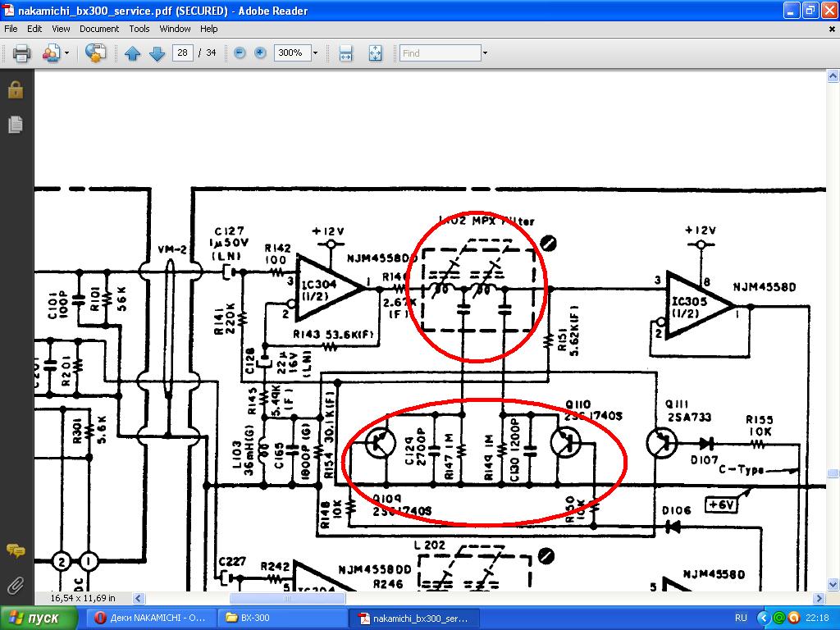Viewport: 840px width, 630px height.
Task: Click the horizontal scrollbar thumb
Action: (287, 599)
